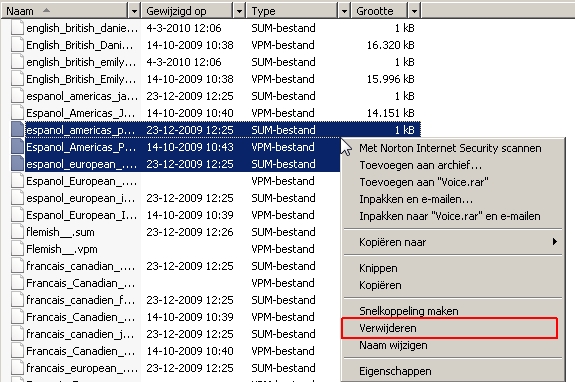Sort by the Gewijzigd op column header
575x382 pixels.
187,11
